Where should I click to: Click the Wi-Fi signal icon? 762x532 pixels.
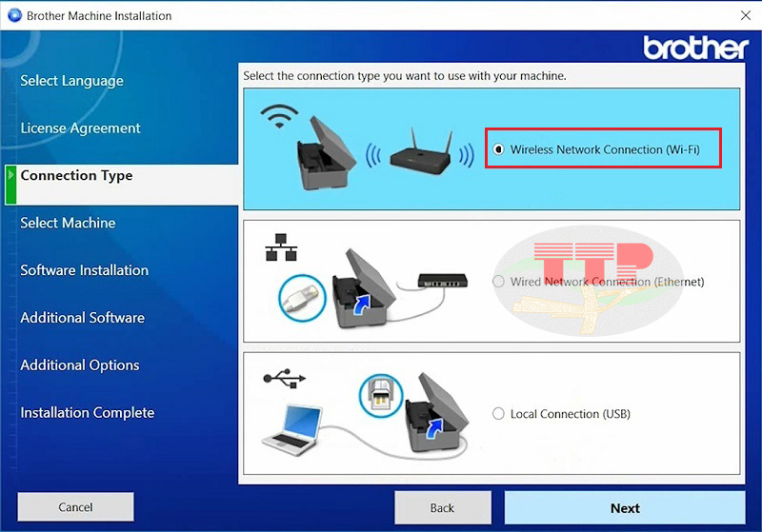coord(279,116)
